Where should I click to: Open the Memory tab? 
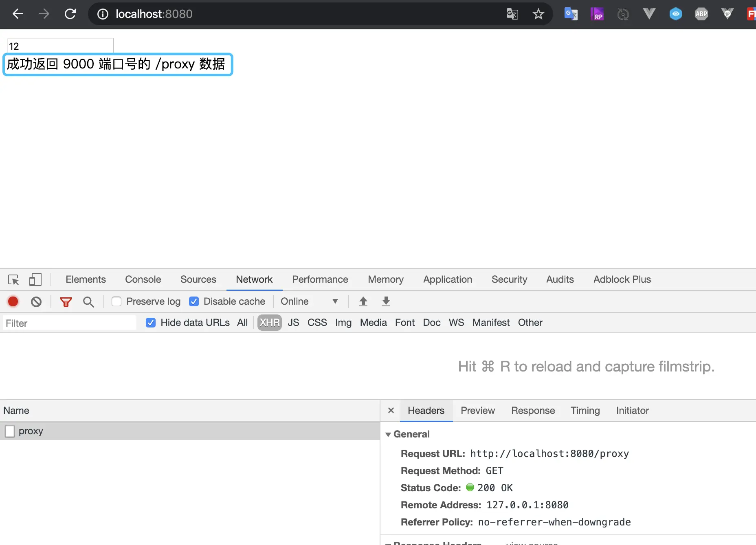[x=386, y=279]
